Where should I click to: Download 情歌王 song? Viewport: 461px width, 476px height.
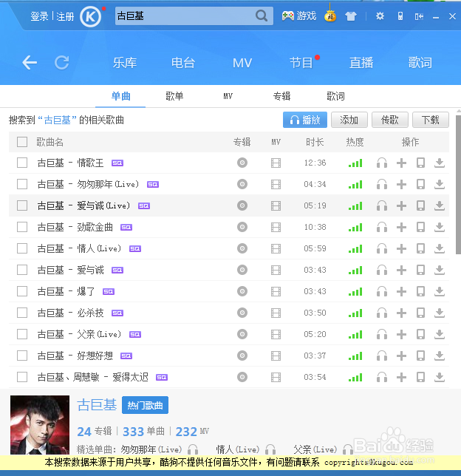[439, 163]
